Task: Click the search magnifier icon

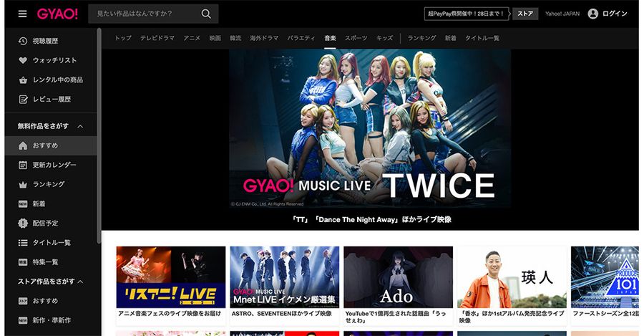Action: 206,14
